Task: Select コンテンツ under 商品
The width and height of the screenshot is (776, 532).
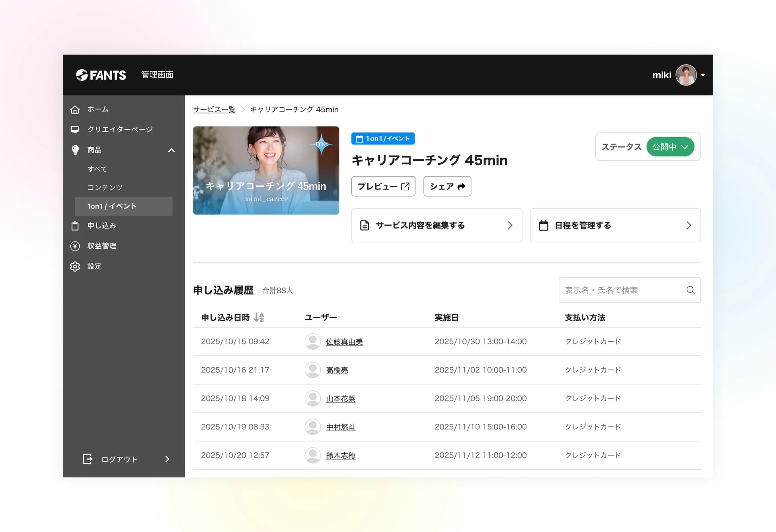Action: coord(105,187)
